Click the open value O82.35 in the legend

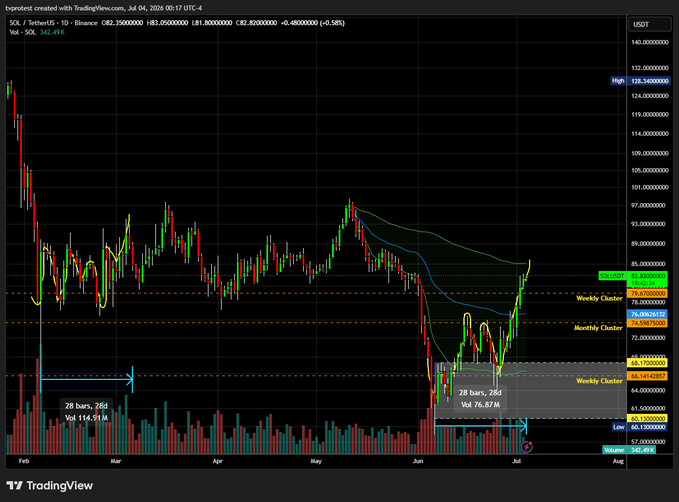pos(122,23)
